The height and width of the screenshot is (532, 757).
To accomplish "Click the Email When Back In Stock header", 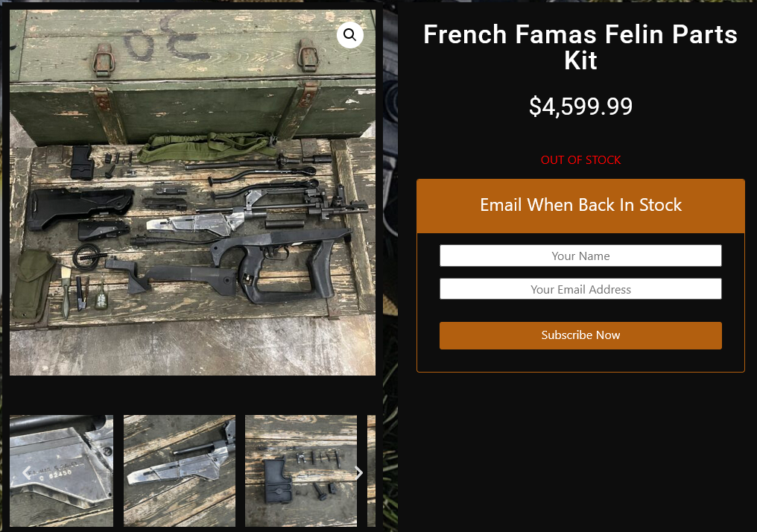I will point(580,206).
